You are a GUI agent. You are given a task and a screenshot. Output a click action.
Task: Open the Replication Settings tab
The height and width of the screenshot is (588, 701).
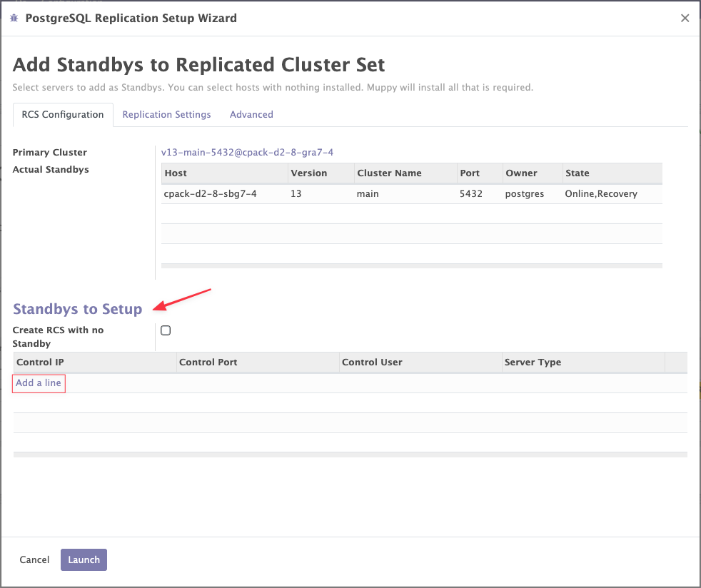point(166,114)
